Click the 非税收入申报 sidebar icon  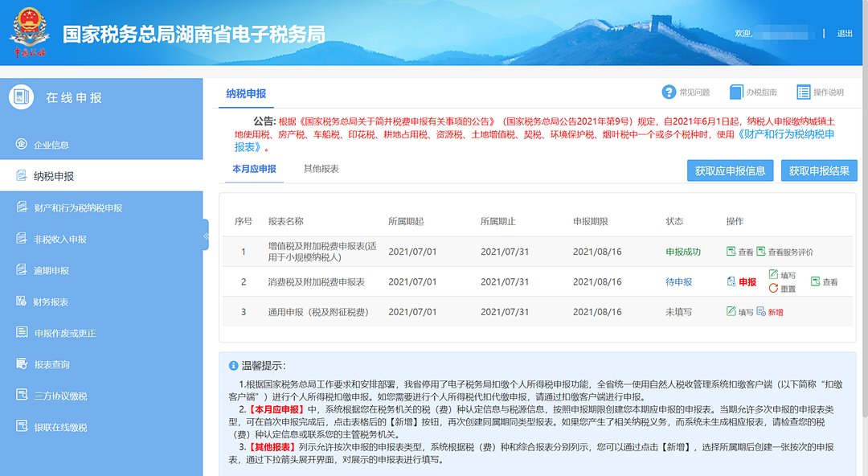click(21, 238)
